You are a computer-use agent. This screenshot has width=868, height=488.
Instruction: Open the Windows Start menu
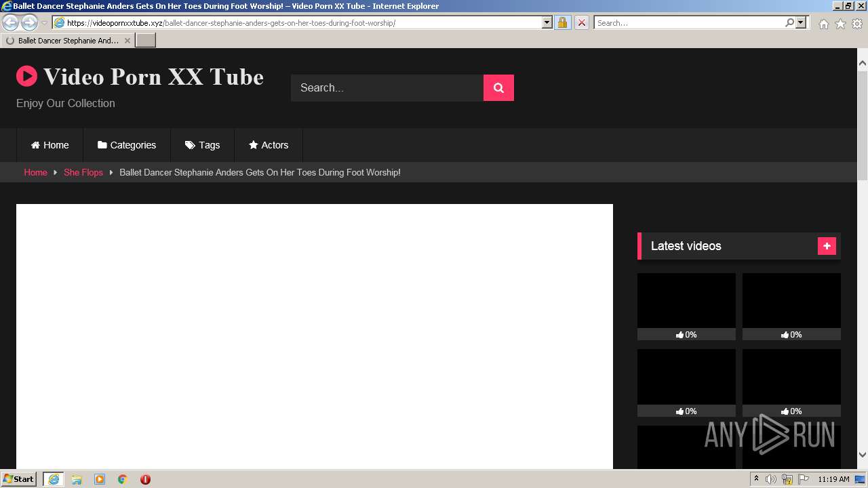click(19, 479)
